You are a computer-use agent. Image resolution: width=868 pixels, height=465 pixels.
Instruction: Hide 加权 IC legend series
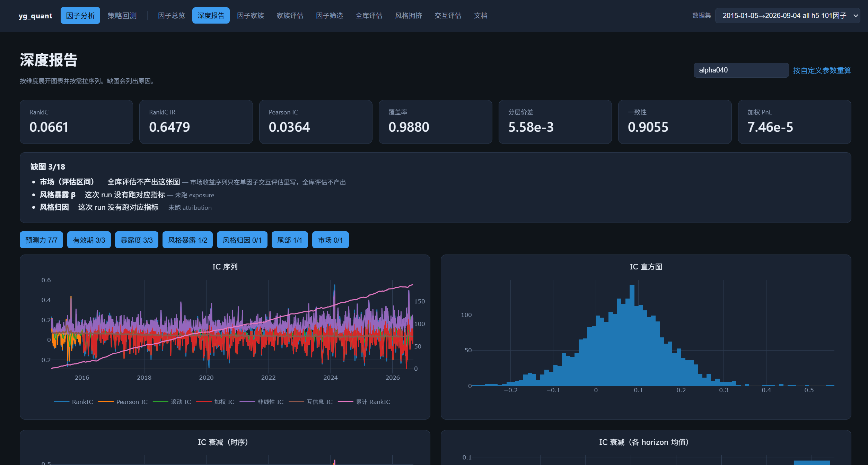point(215,402)
